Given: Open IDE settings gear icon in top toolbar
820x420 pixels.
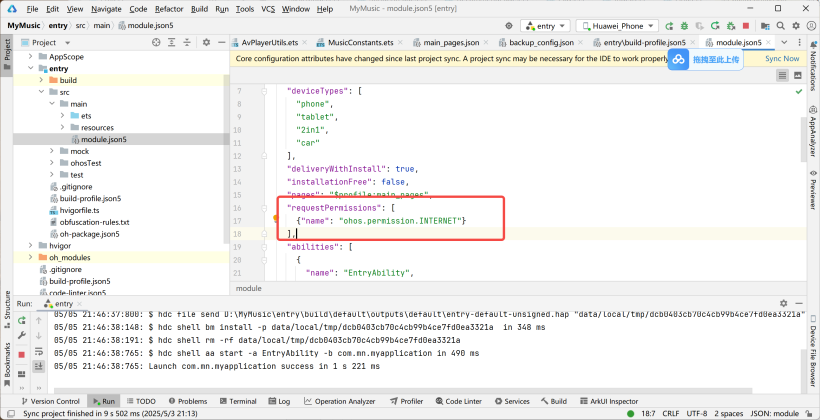Looking at the screenshot, I should pos(796,26).
